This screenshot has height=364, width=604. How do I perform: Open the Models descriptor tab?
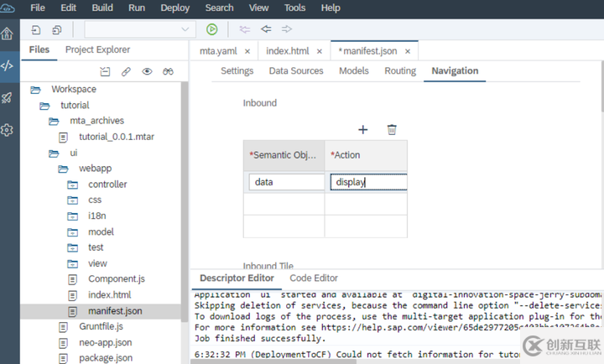(x=354, y=71)
